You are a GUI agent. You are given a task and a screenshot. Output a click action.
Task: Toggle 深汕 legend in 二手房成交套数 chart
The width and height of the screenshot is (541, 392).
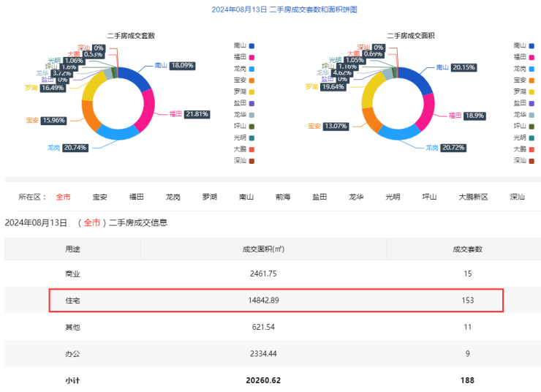(x=244, y=160)
